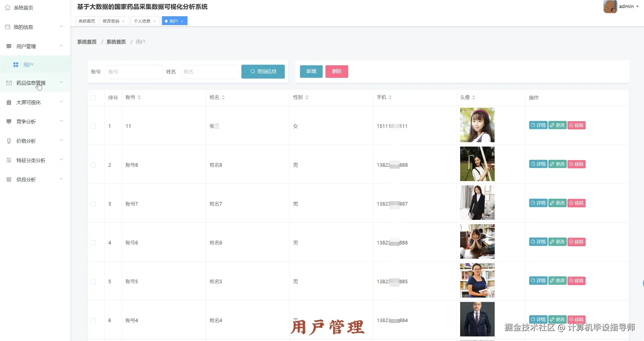Toggle the select-all checkbox in table header

pyautogui.click(x=93, y=98)
